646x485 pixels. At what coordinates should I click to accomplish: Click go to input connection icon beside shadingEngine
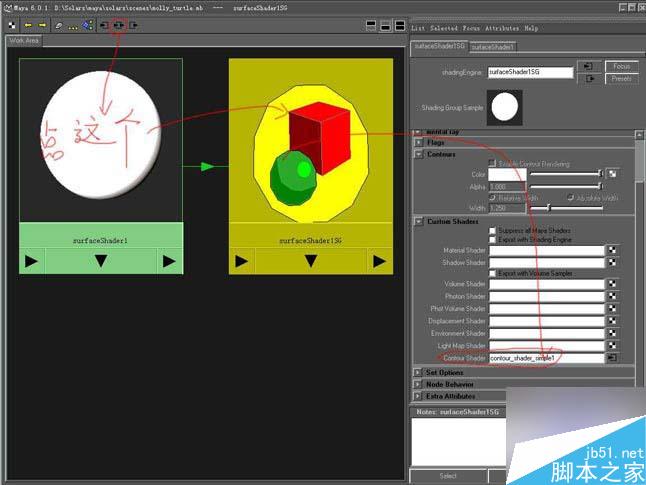(589, 66)
